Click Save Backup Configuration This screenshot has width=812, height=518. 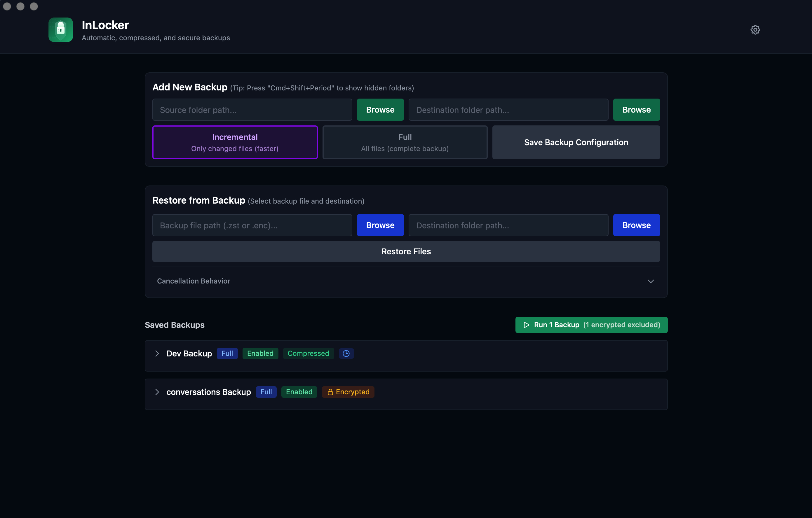tap(576, 142)
